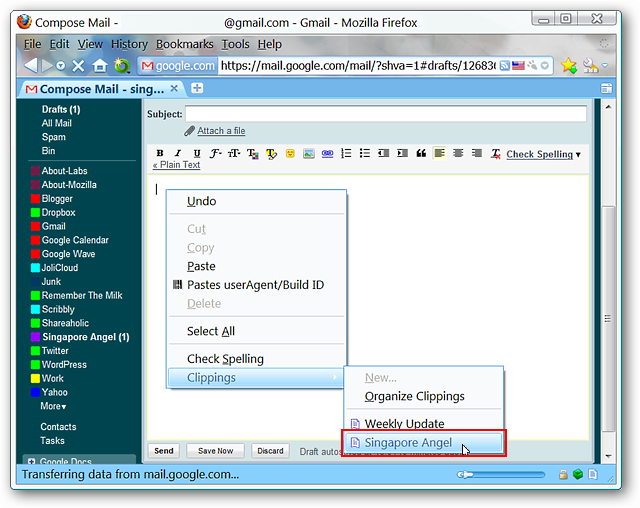Apply bold formatting in the compose toolbar
Viewport: 640px width, 508px height.
(160, 153)
